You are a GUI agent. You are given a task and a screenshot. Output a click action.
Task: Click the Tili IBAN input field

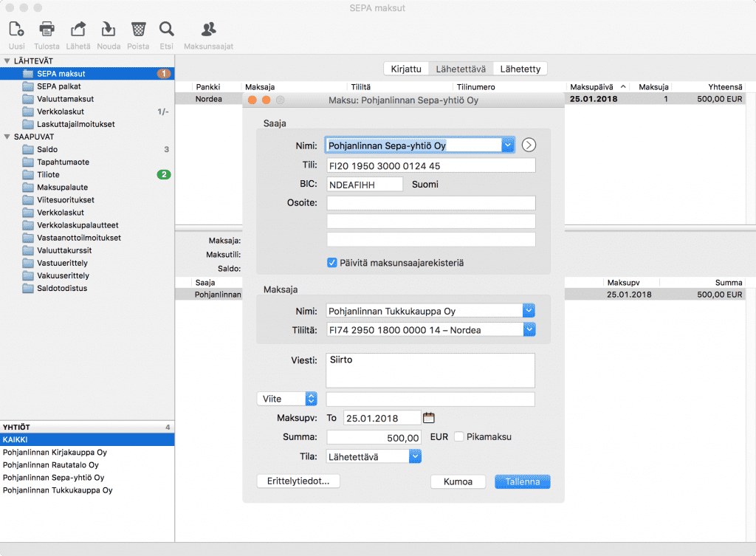[431, 165]
